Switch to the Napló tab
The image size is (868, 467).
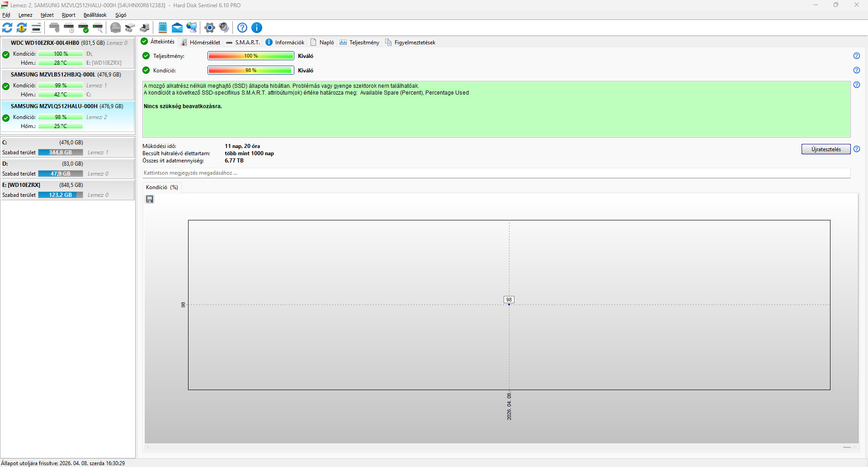pyautogui.click(x=322, y=42)
